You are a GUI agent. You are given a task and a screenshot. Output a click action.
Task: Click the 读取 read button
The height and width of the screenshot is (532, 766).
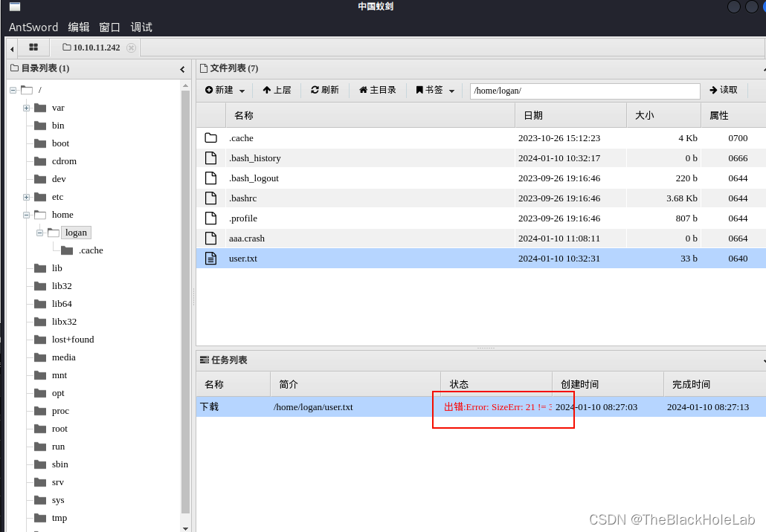[x=723, y=90]
